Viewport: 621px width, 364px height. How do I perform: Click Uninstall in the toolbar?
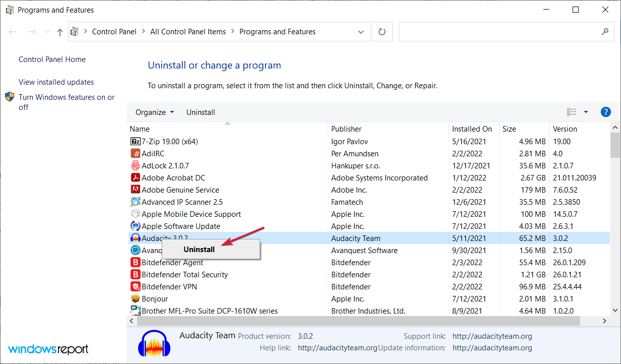[201, 112]
